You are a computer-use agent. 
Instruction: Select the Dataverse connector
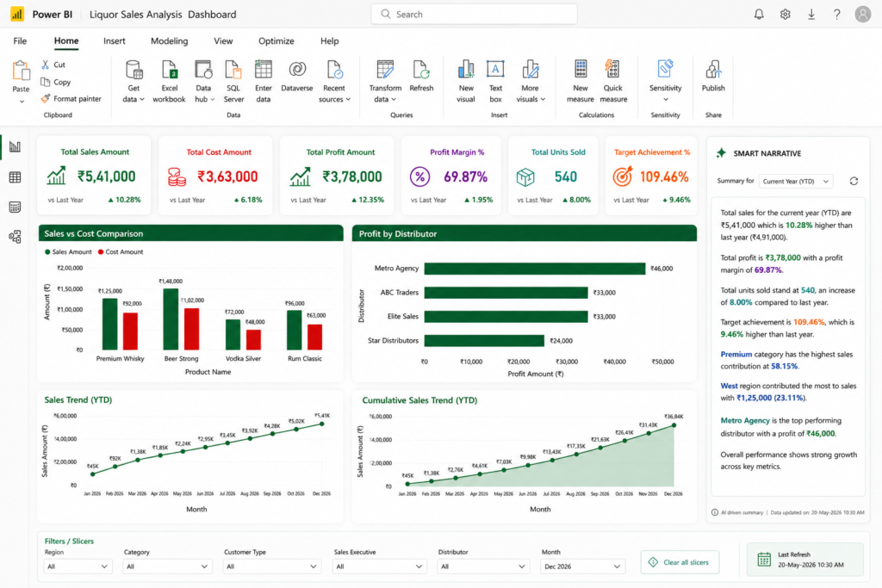pos(297,76)
